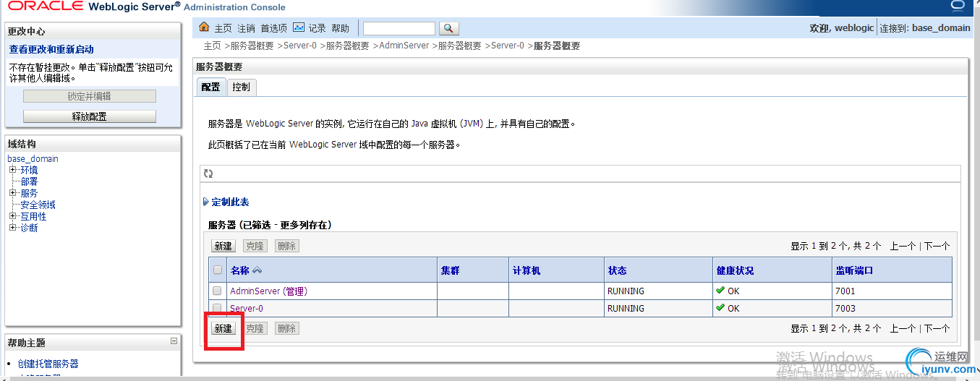Click the 定制此表 link
980x381 pixels.
[x=230, y=202]
